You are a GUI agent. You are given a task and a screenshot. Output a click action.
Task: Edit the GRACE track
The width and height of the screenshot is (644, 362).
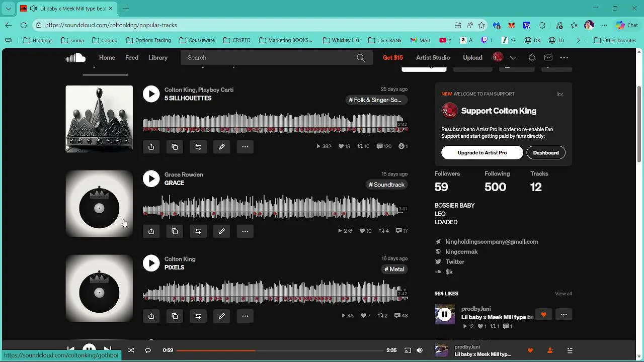click(222, 231)
